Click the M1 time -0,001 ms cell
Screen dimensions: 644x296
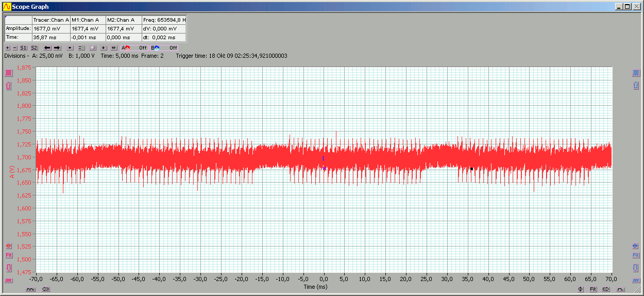[88, 38]
